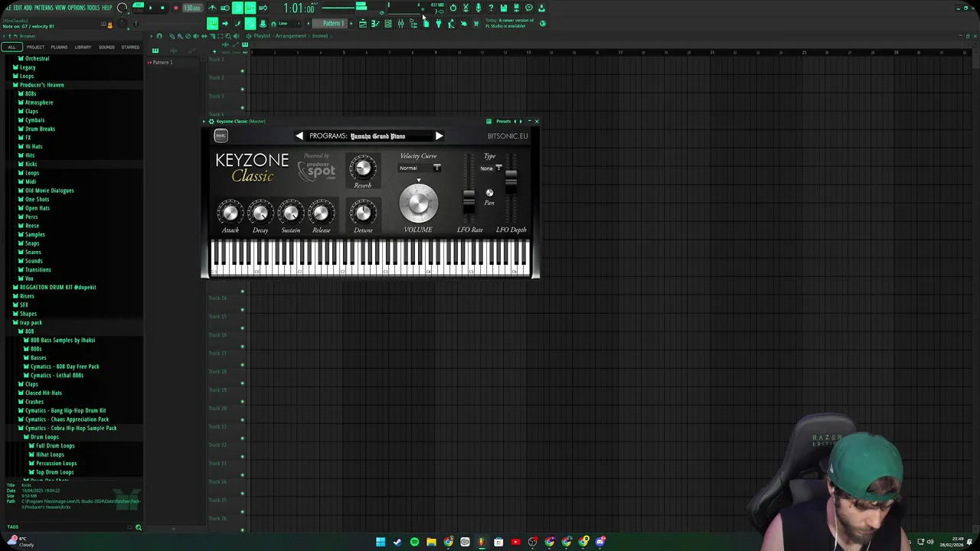Switch browser to LIBRARY tab
The height and width of the screenshot is (551, 980).
click(x=83, y=47)
